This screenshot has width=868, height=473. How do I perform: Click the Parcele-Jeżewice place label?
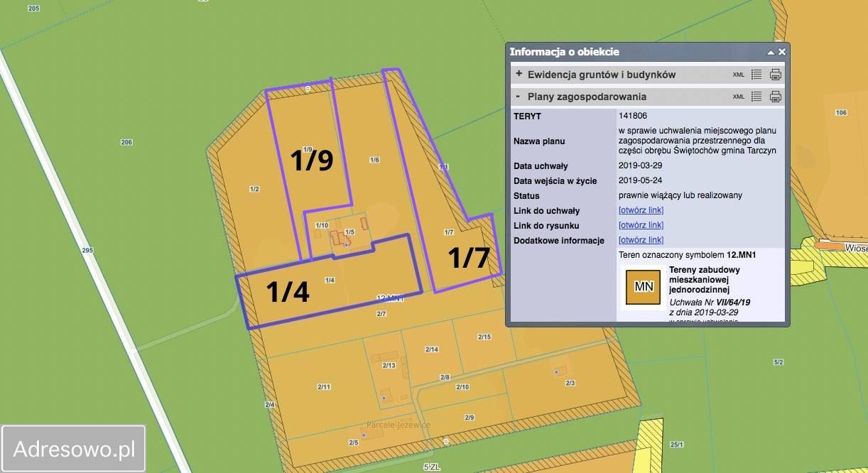point(398,425)
